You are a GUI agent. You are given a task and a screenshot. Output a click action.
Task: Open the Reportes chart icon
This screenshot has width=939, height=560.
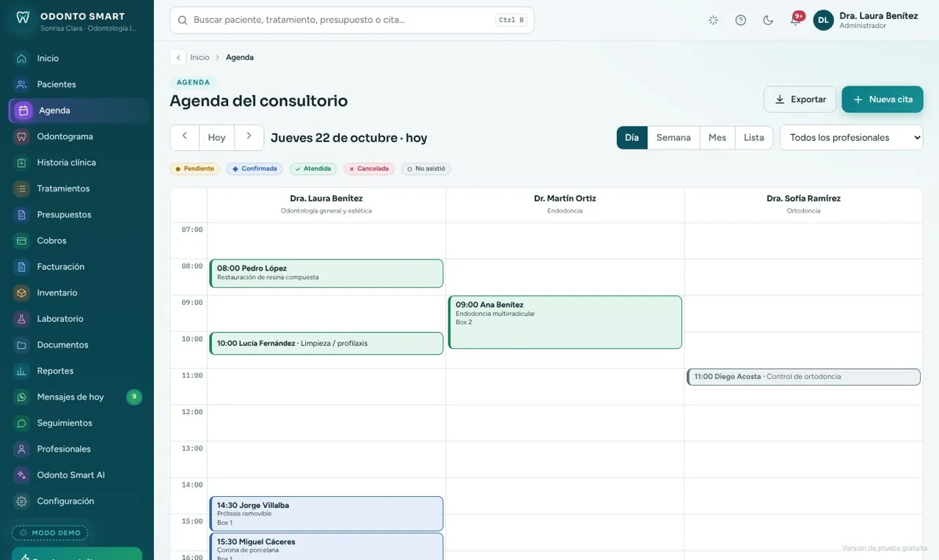point(22,371)
